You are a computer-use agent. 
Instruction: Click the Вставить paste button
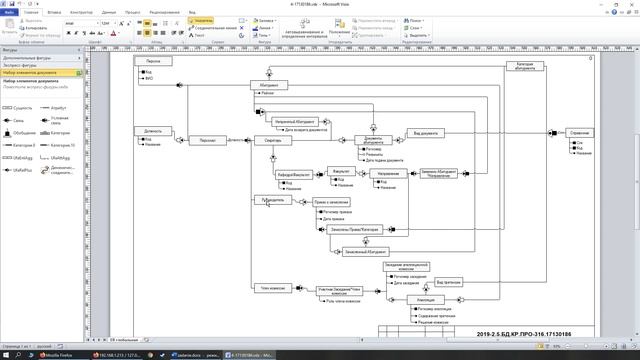pyautogui.click(x=9, y=27)
